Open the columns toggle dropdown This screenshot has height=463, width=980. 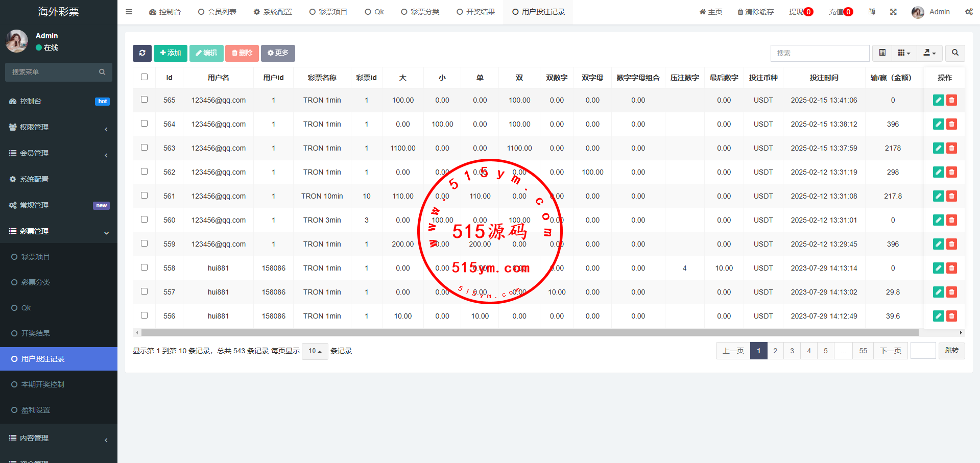click(x=904, y=53)
